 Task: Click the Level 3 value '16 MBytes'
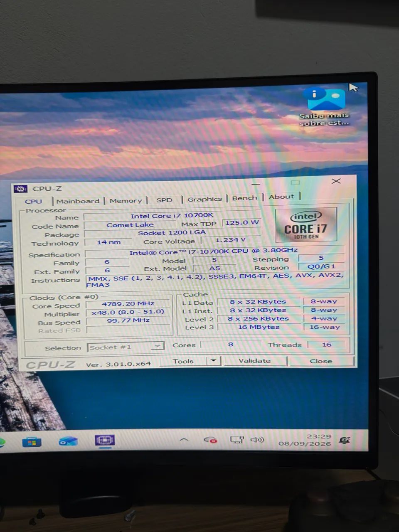pyautogui.click(x=259, y=327)
